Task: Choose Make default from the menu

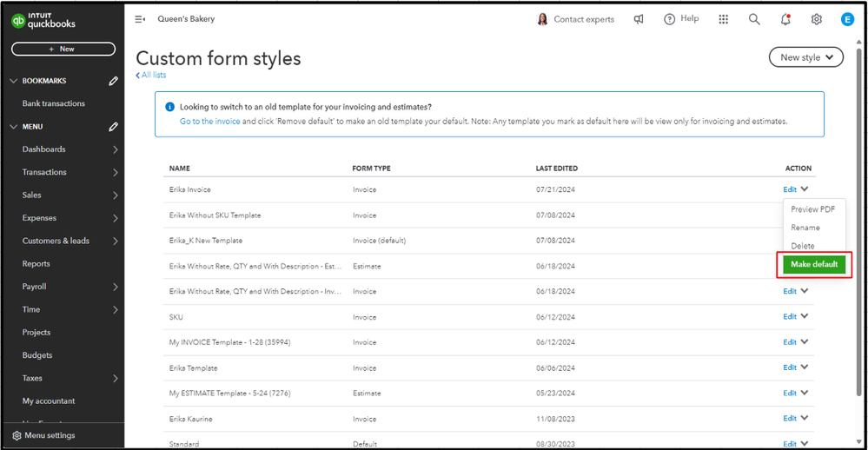Action: pyautogui.click(x=814, y=264)
